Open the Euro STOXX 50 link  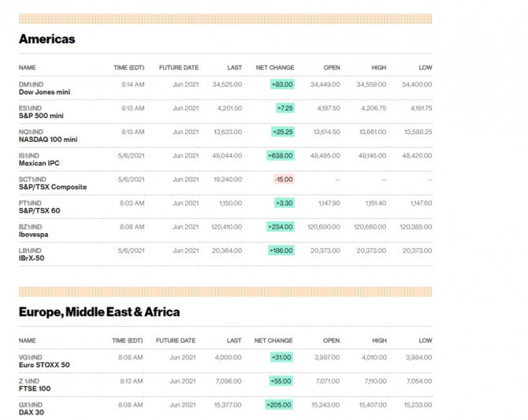[x=44, y=365]
